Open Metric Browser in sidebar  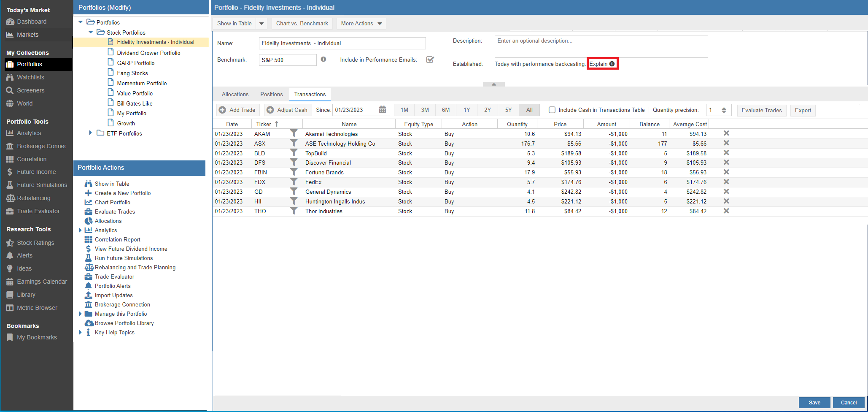pyautogui.click(x=37, y=308)
